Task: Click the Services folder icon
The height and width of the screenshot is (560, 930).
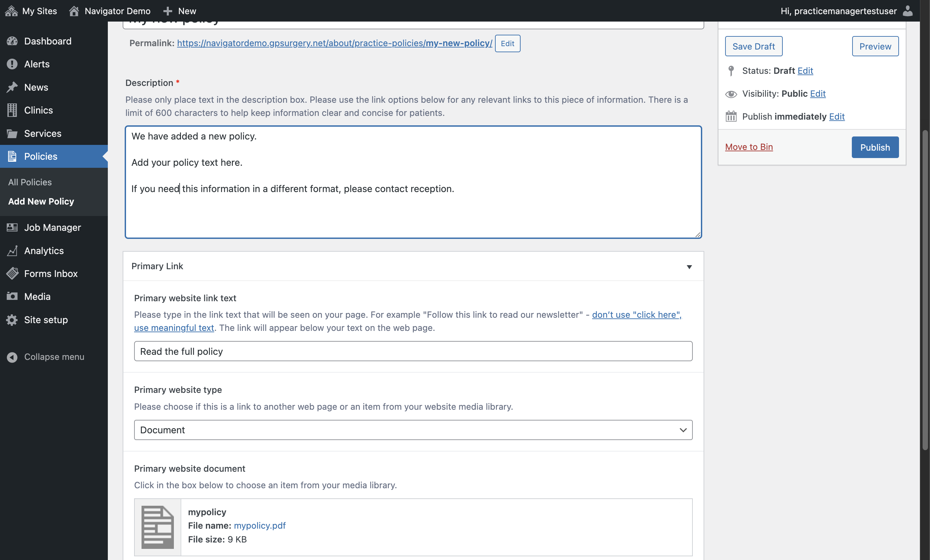Action: [x=12, y=133]
